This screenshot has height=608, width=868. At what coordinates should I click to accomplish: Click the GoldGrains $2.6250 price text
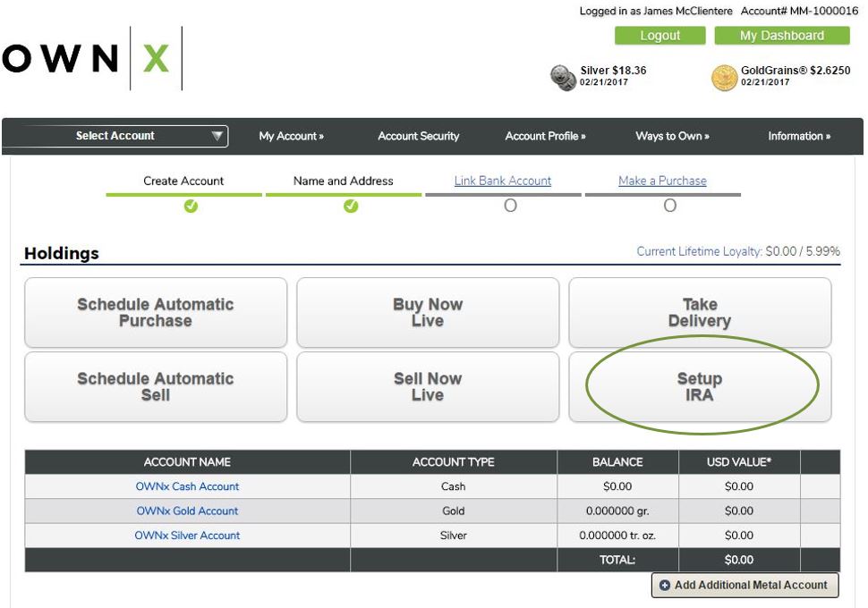(x=796, y=71)
